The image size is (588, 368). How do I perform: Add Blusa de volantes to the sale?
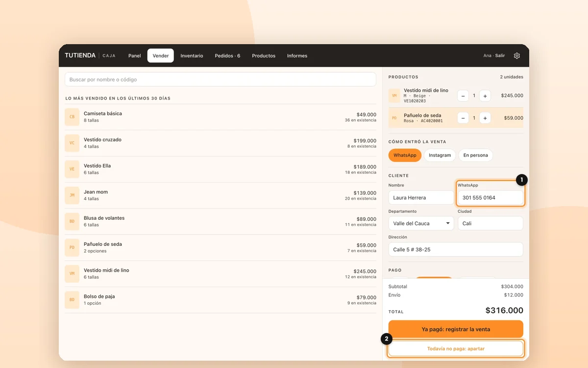[x=220, y=221]
